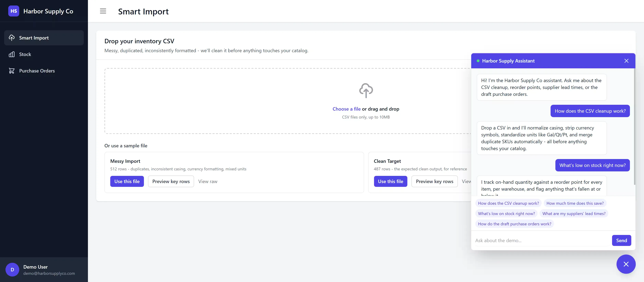This screenshot has width=644, height=282.
Task: Click the Choose a file link
Action: (346, 109)
